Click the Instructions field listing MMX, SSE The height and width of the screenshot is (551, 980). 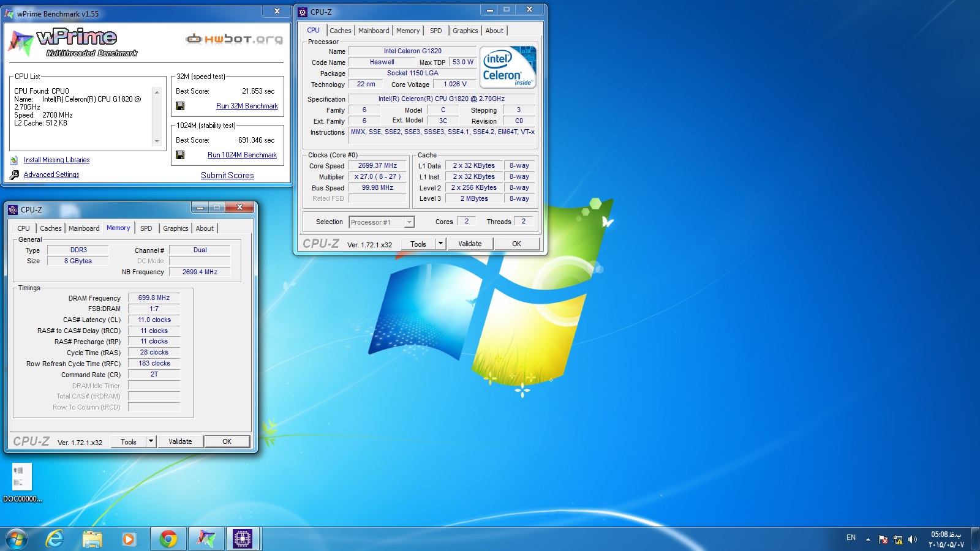[443, 136]
